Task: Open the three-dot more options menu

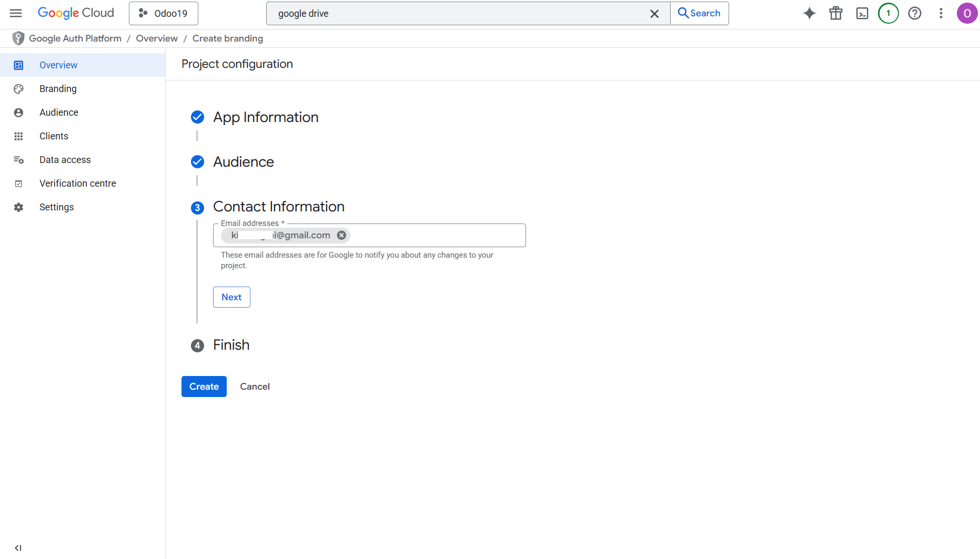Action: [x=941, y=13]
